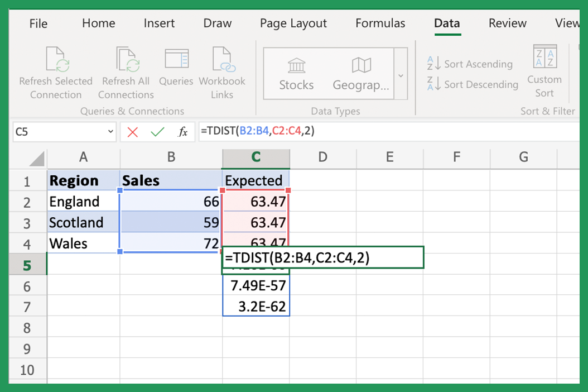Click the File menu
This screenshot has width=588, height=392.
pos(38,23)
